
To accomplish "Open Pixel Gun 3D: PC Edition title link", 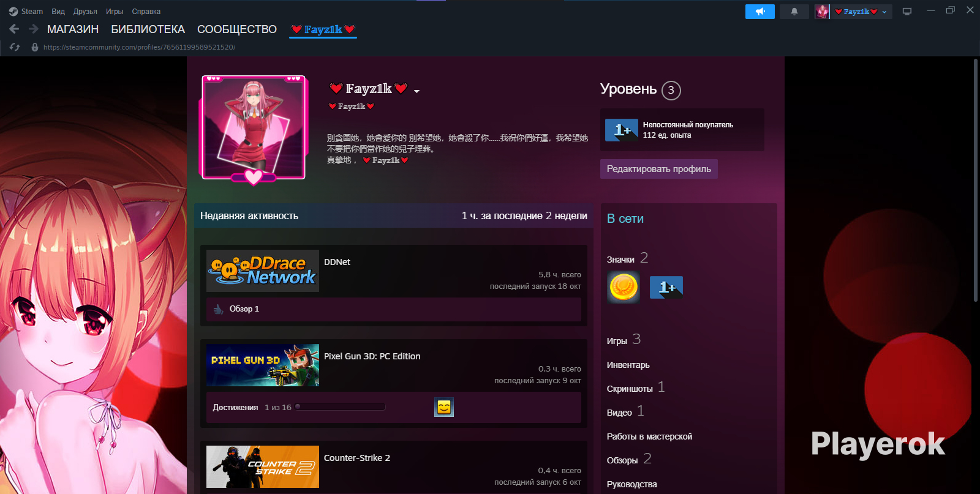I will [x=372, y=356].
